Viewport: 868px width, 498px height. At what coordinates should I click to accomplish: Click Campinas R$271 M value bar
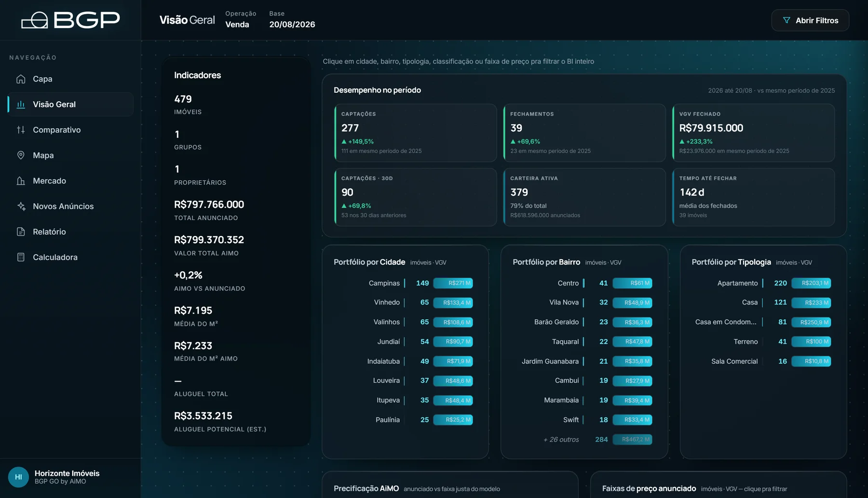(x=453, y=283)
